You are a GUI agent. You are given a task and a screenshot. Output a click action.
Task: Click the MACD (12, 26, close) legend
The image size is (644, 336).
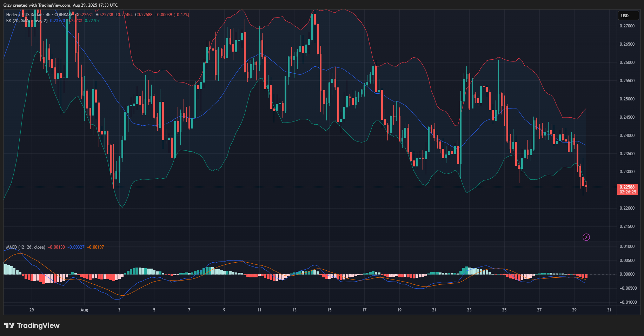[26, 247]
